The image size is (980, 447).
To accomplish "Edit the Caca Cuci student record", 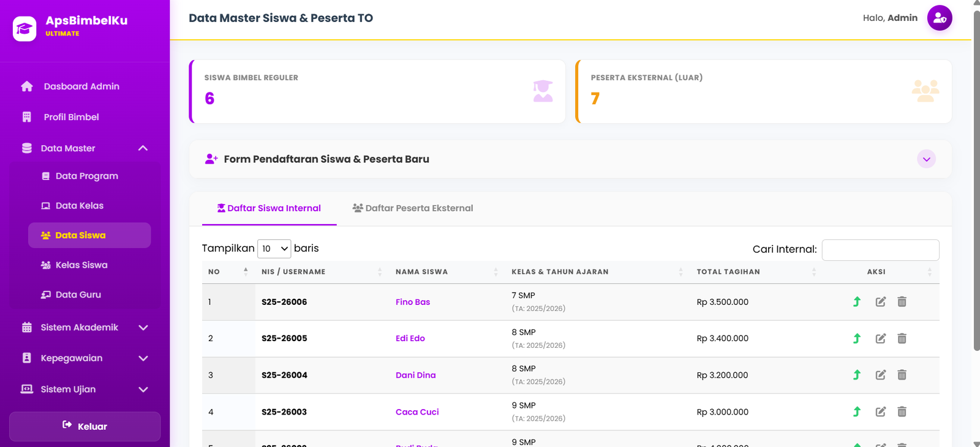I will [881, 411].
